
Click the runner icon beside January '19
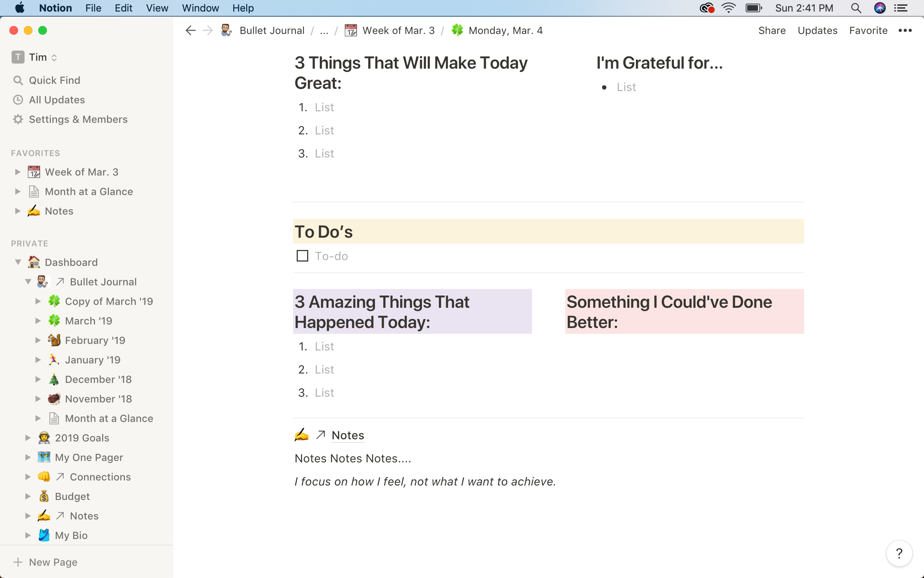point(54,360)
